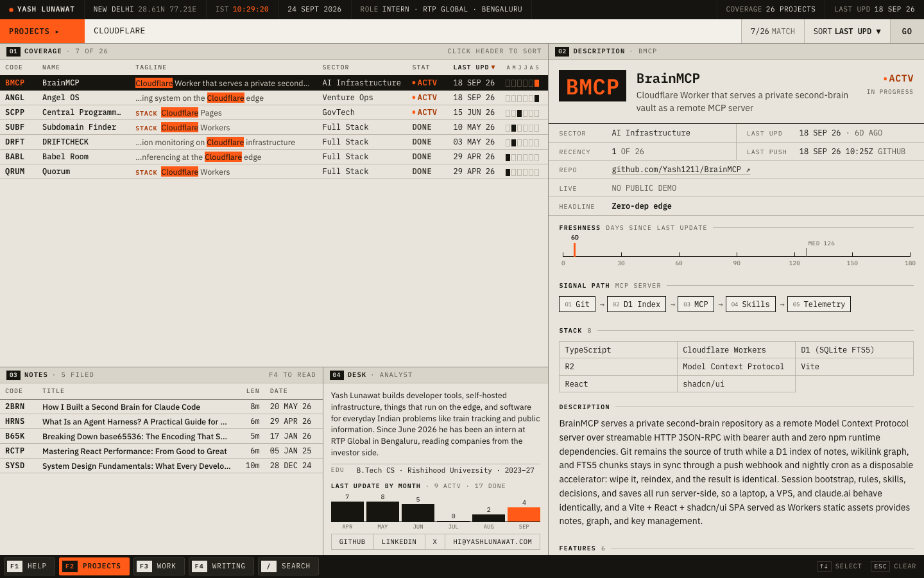Click the 7/26 MATCH counter

tap(773, 31)
